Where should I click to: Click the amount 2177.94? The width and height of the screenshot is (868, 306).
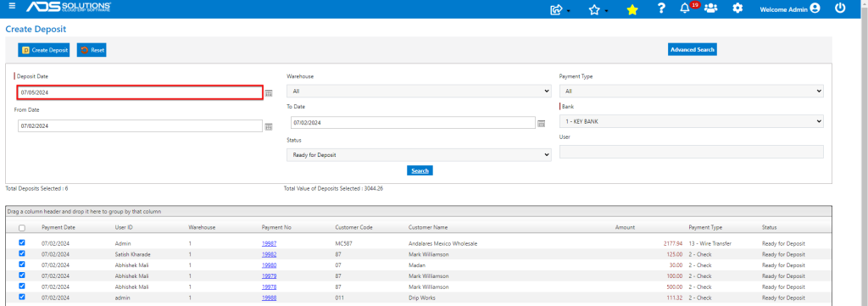672,243
